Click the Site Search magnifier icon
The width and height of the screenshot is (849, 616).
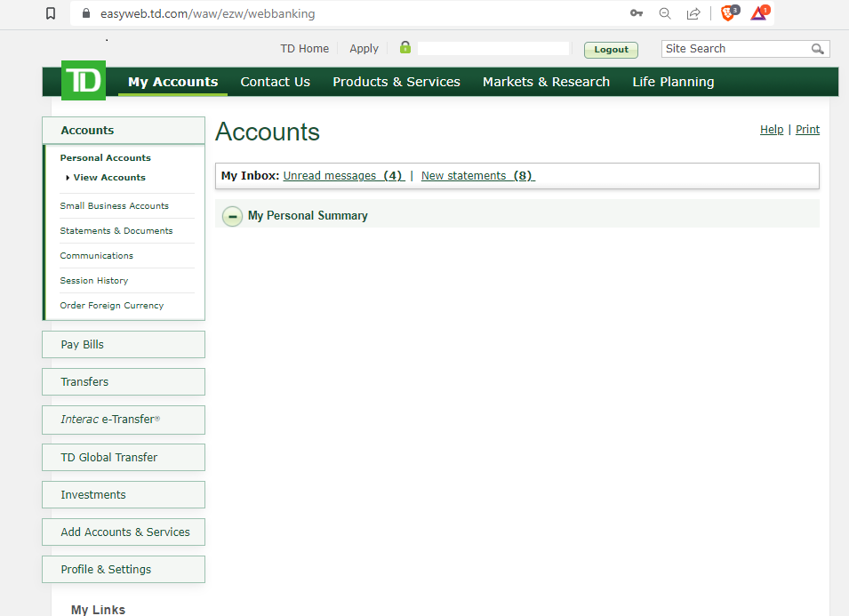(818, 49)
